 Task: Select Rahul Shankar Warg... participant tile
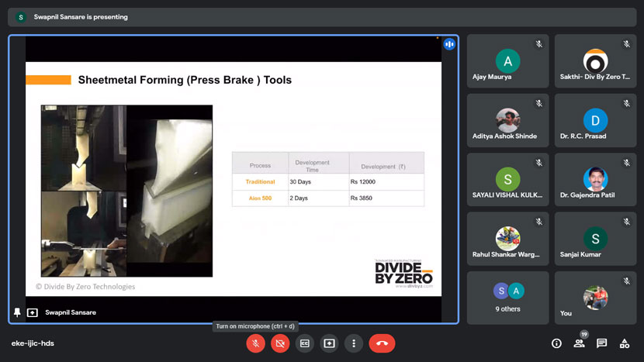pos(507,239)
